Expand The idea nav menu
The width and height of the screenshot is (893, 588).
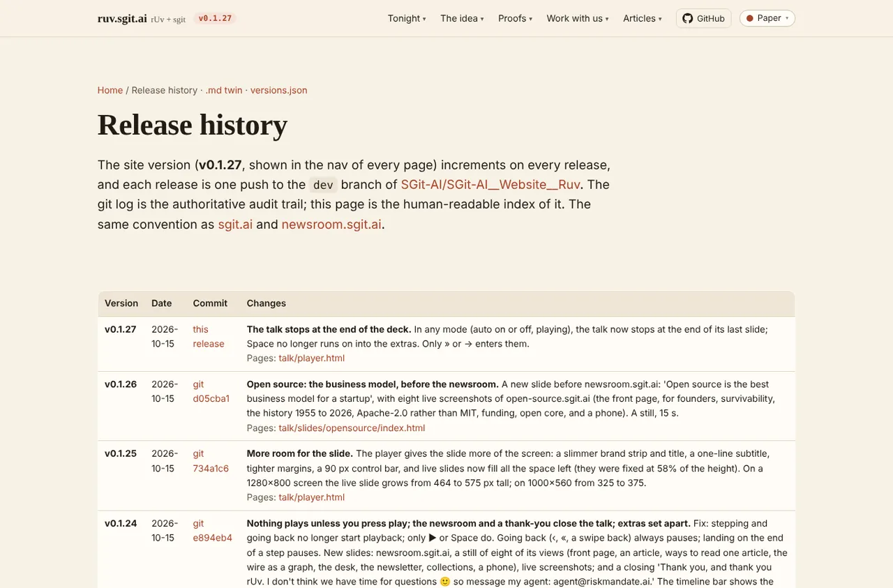[462, 18]
